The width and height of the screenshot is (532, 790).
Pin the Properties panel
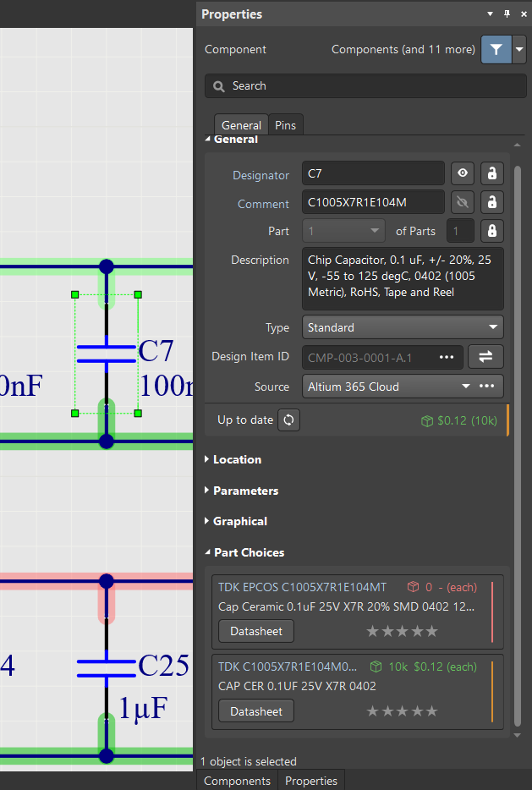click(x=507, y=14)
